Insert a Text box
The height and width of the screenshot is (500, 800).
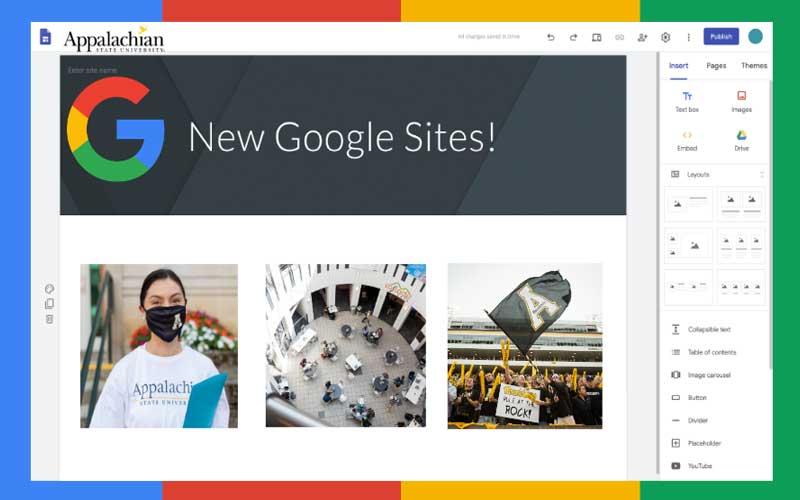(687, 101)
